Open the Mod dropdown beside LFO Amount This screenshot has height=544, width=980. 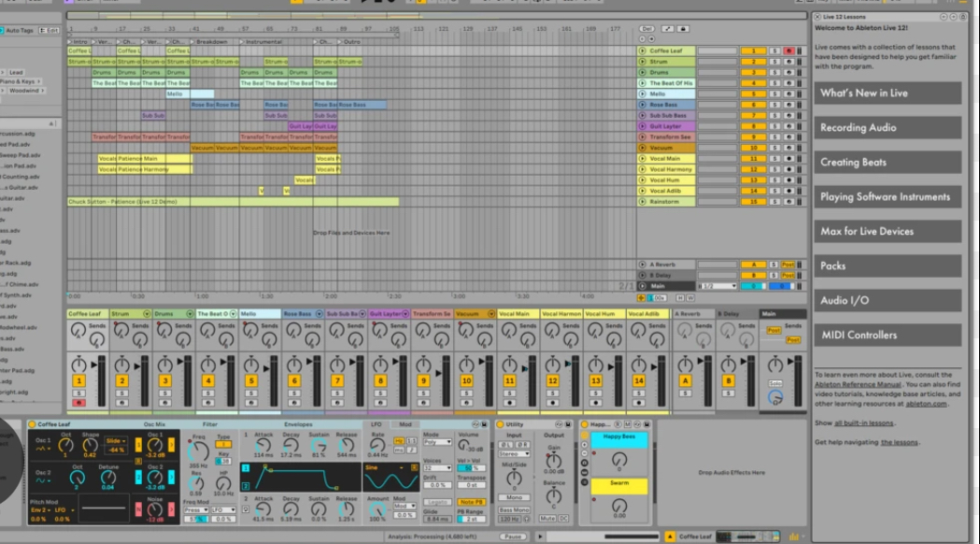405,506
